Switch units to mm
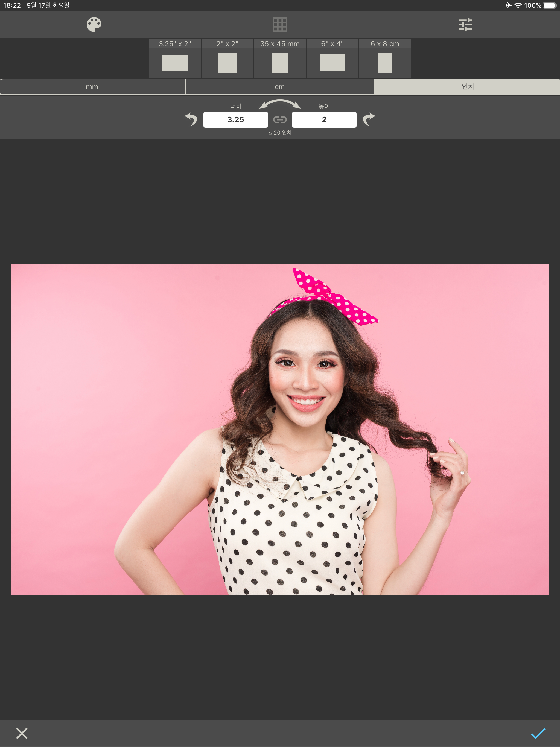This screenshot has height=747, width=560. click(92, 87)
